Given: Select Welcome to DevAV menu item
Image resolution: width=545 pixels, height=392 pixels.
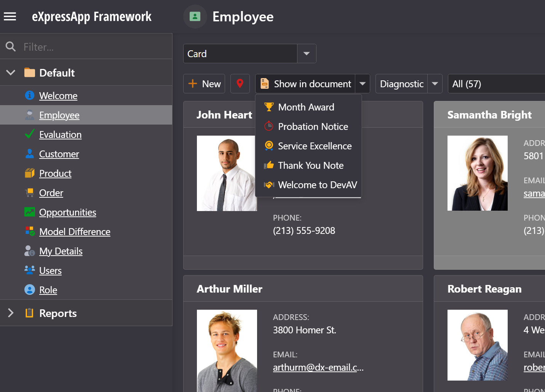Looking at the screenshot, I should click(308, 185).
